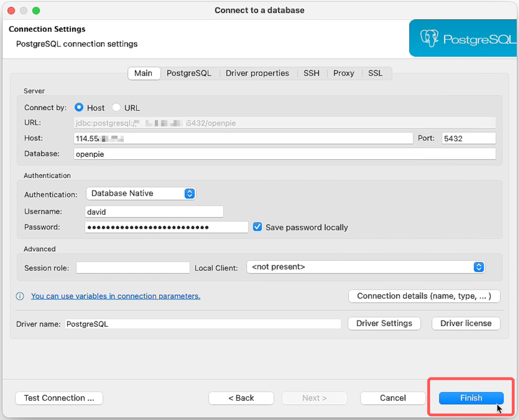The width and height of the screenshot is (519, 420).
Task: Click the disabled Next > button
Action: point(315,398)
